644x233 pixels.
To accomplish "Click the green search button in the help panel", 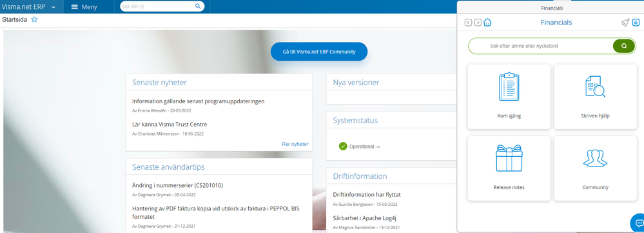I will pos(624,46).
